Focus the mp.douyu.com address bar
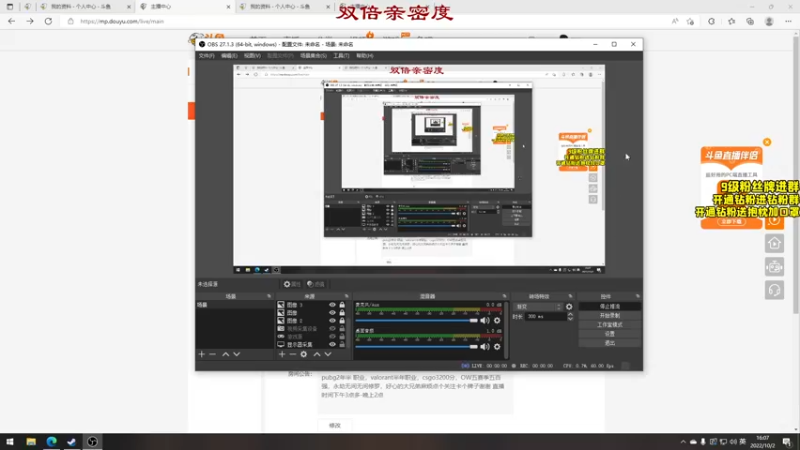 [367, 21]
